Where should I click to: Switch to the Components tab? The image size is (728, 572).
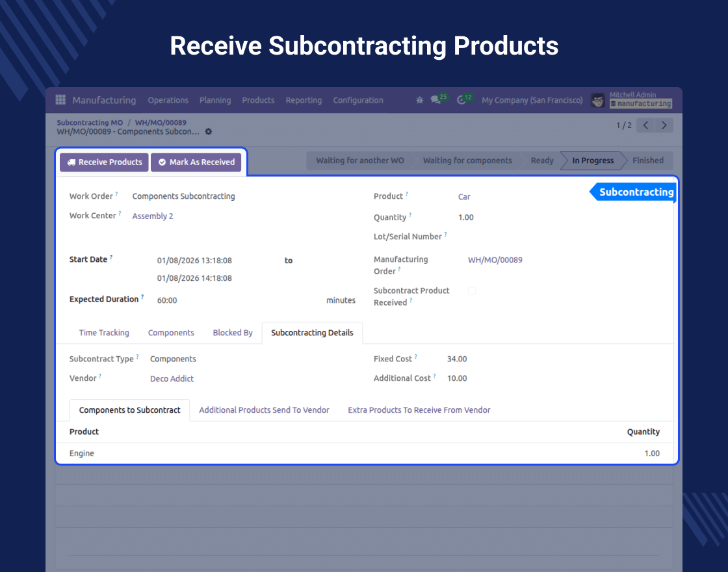[171, 333]
